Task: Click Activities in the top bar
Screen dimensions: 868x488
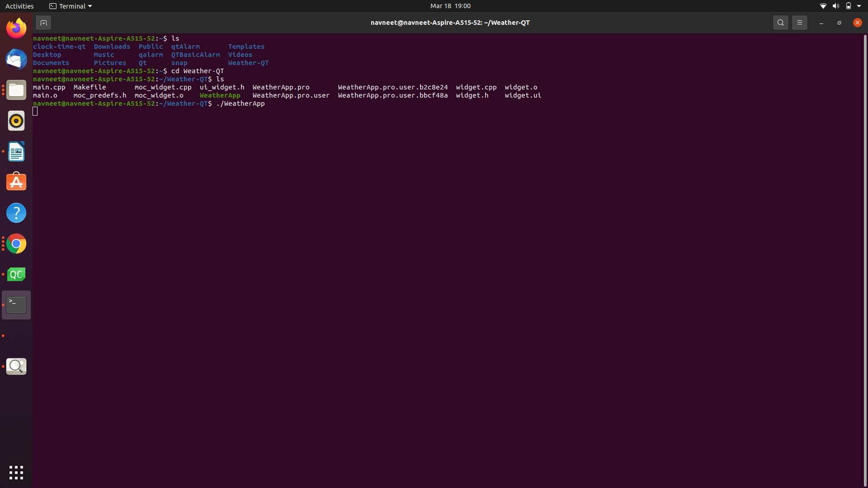Action: pos(19,6)
